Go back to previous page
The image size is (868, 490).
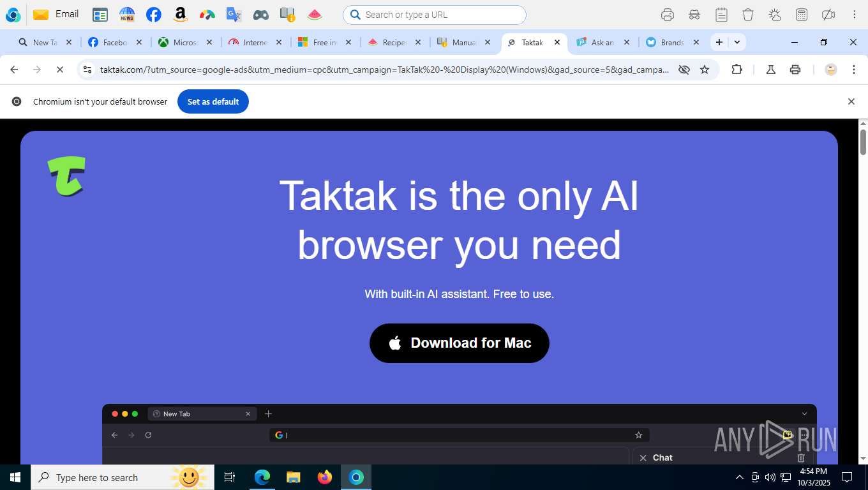pos(14,70)
